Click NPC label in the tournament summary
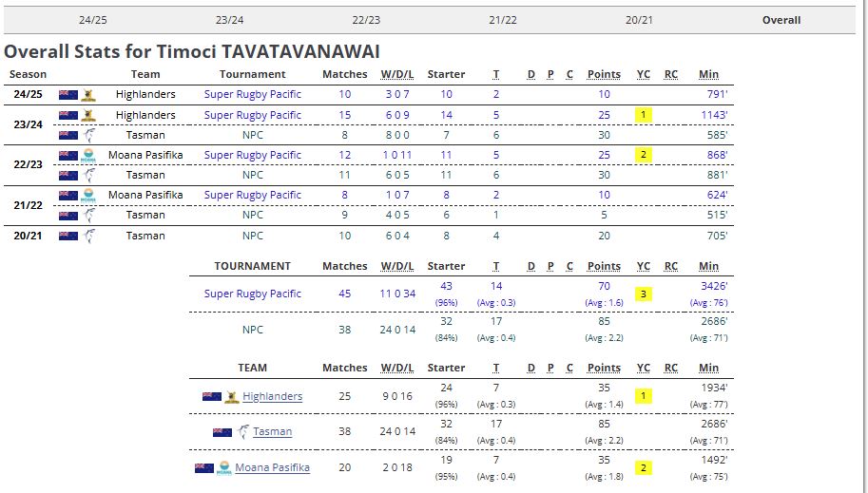Image resolution: width=868 pixels, height=493 pixels. (x=253, y=330)
